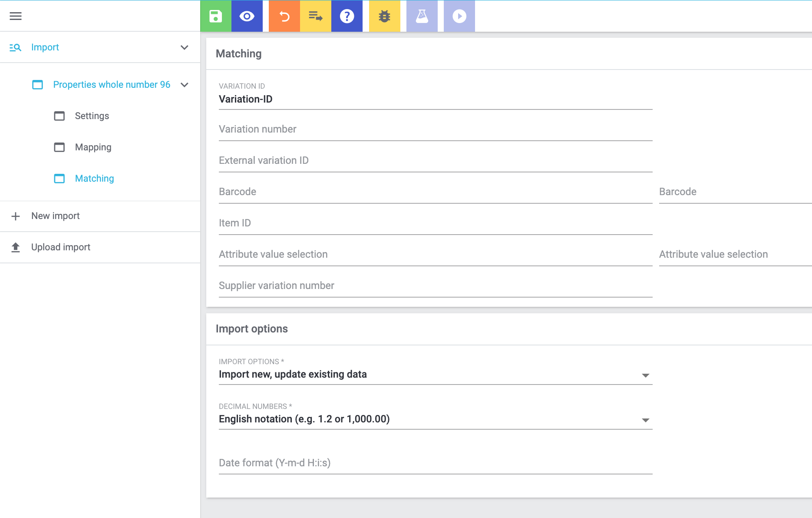Screen dimensions: 812x518
Task: Toggle the hamburger navigation menu
Action: pos(16,16)
